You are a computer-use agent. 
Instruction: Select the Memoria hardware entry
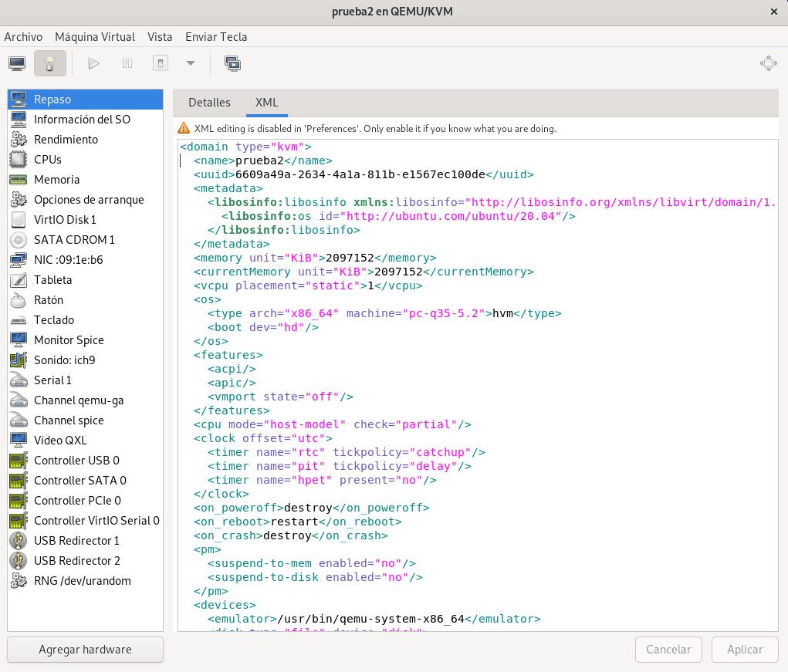click(x=86, y=180)
